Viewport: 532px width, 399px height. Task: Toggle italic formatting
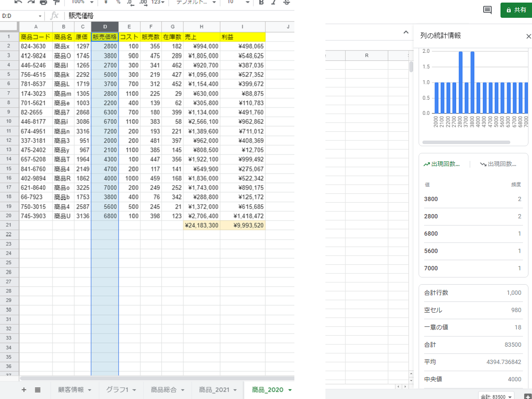pos(274,2)
